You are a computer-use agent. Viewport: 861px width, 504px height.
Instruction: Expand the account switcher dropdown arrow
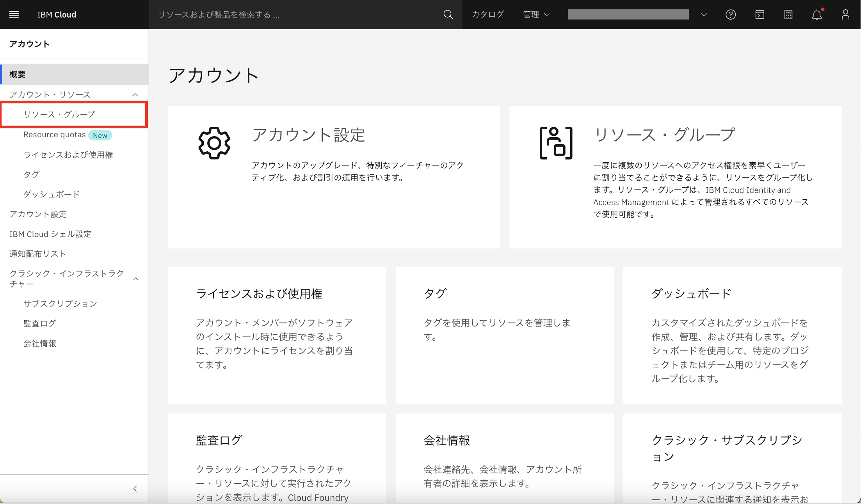[704, 14]
